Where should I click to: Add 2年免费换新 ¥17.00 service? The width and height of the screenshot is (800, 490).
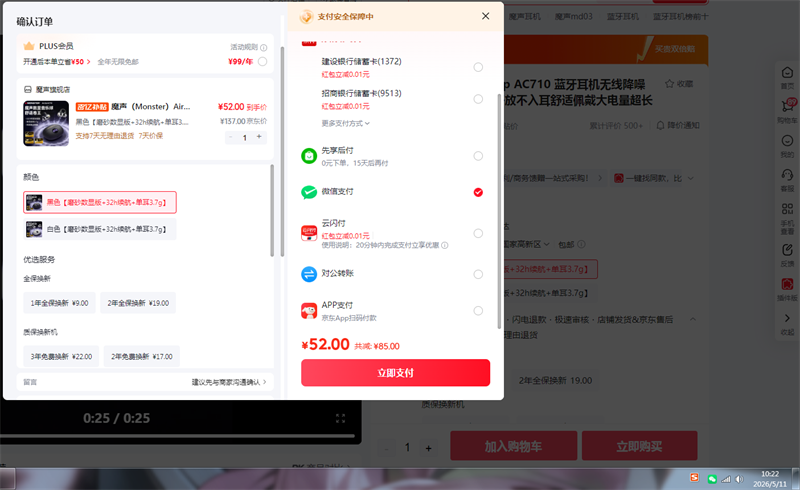pos(142,356)
